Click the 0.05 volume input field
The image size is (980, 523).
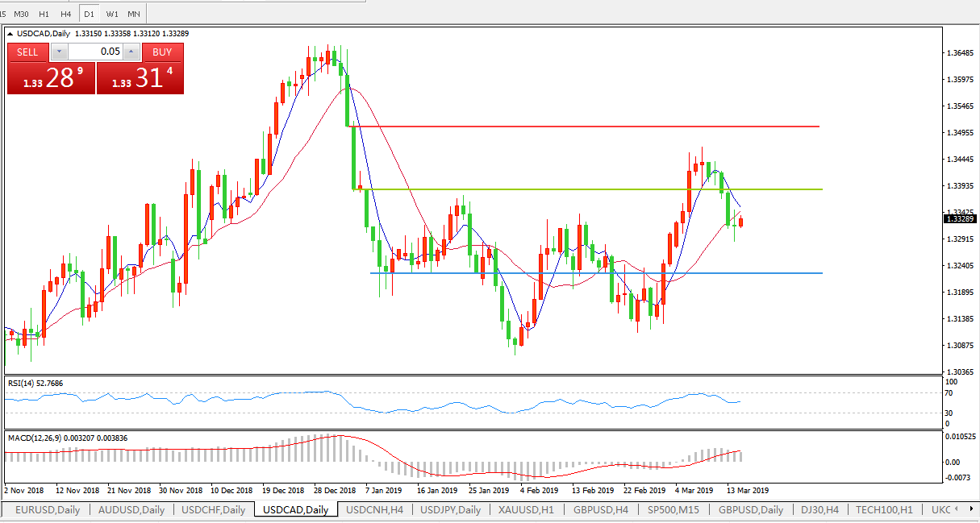click(96, 52)
